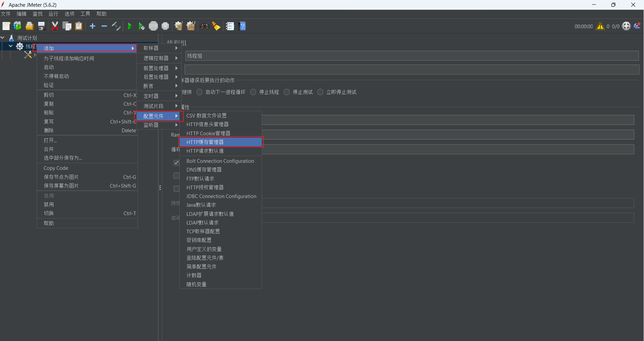Click the Test Plan flask icon
644x341 pixels.
(11, 38)
